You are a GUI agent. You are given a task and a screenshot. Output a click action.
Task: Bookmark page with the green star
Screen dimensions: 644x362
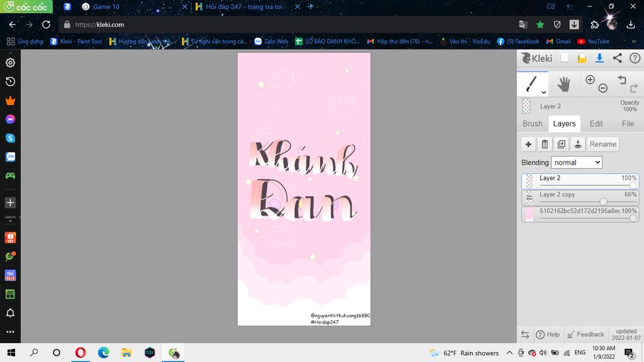click(x=540, y=25)
